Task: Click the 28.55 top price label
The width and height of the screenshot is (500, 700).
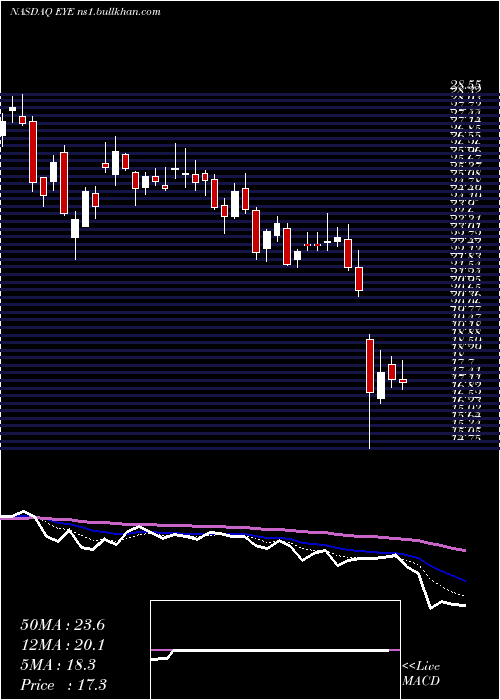Action: point(465,86)
